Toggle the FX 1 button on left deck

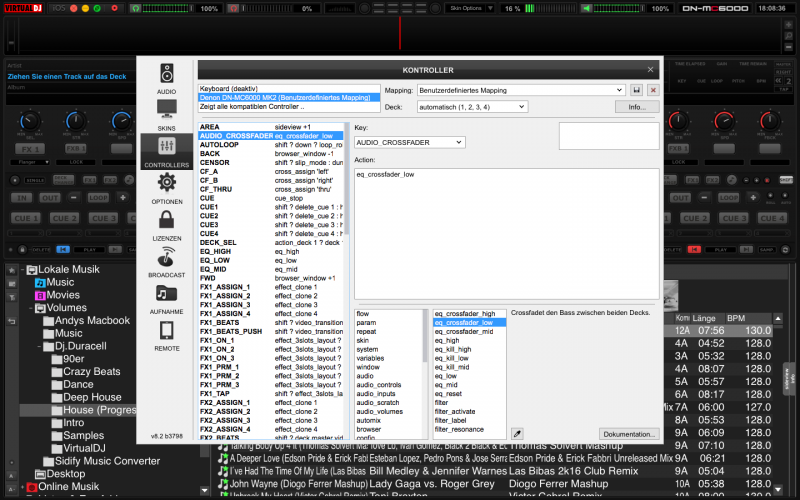point(30,149)
